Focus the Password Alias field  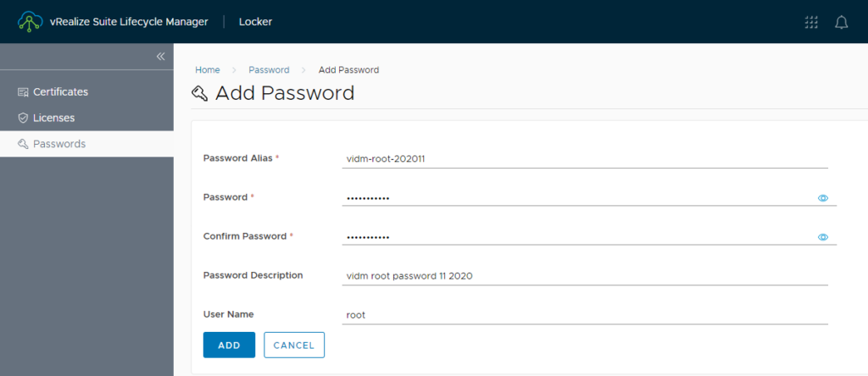585,159
